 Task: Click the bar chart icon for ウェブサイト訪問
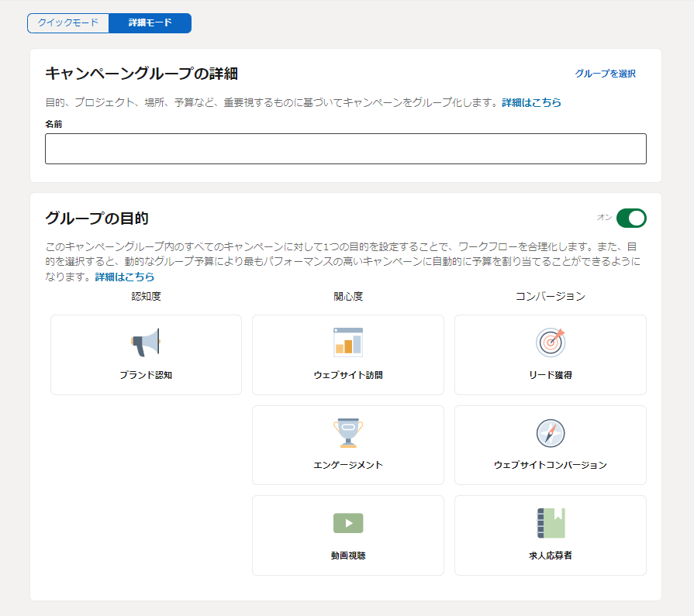[x=348, y=342]
